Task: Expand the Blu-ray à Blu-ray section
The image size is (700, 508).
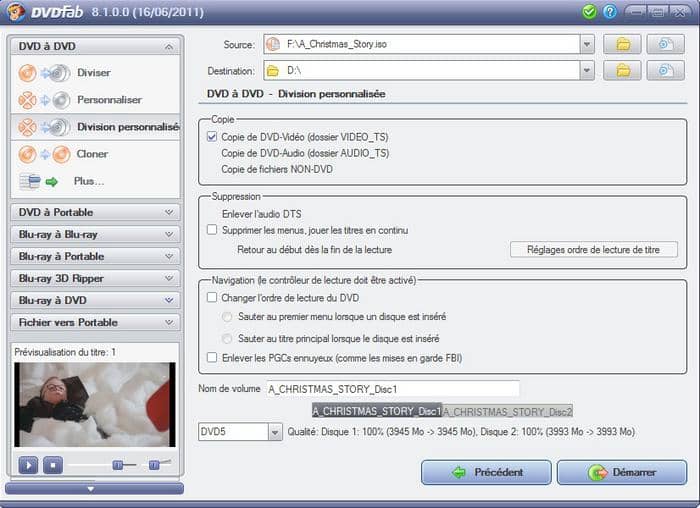Action: (x=169, y=234)
